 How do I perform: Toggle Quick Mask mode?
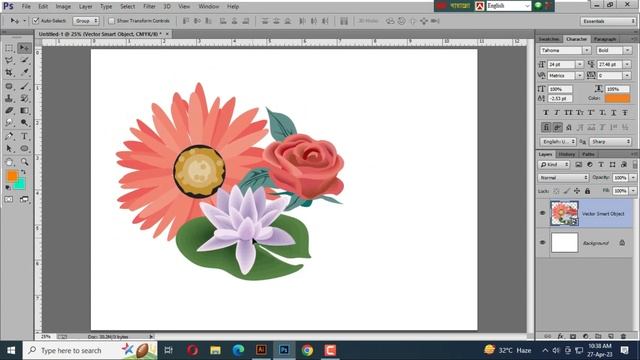click(x=9, y=199)
